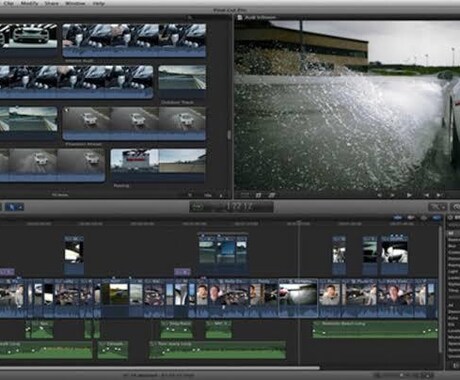Go to the next edit in viewer controls

pos(439,195)
